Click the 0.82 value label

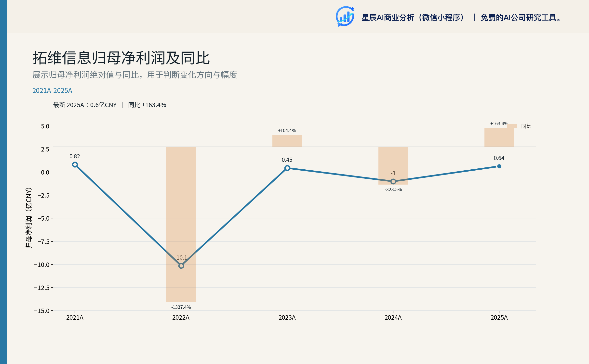tap(75, 156)
